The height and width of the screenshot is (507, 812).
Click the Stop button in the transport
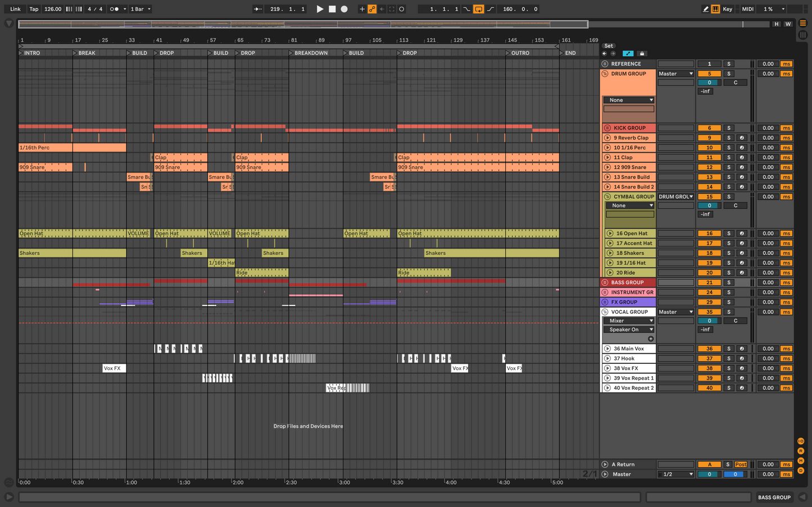click(332, 9)
